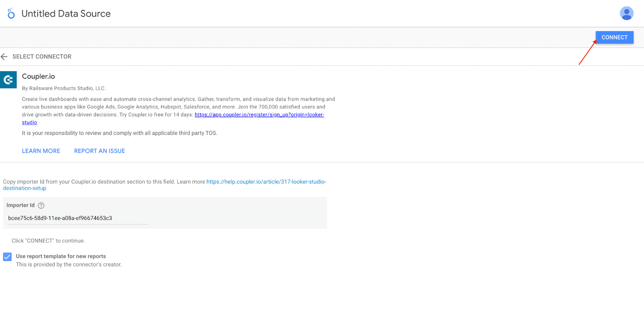This screenshot has width=644, height=313.
Task: Click the back arrow beside Select Connector
Action: [4, 57]
